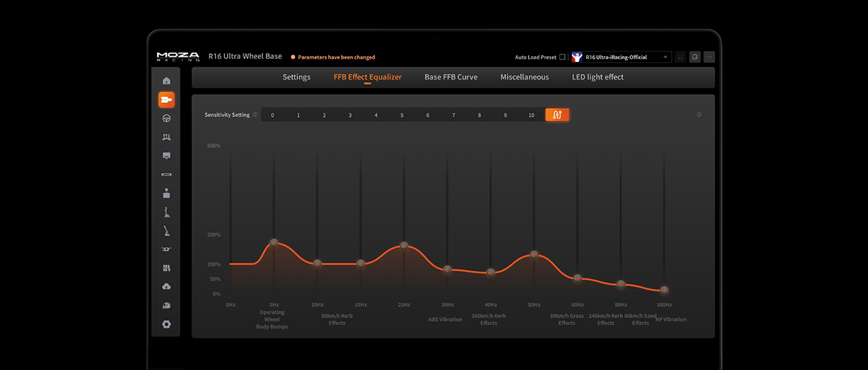Image resolution: width=868 pixels, height=370 pixels.
Task: Open the handbrake icon in the sidebar
Action: point(166,231)
